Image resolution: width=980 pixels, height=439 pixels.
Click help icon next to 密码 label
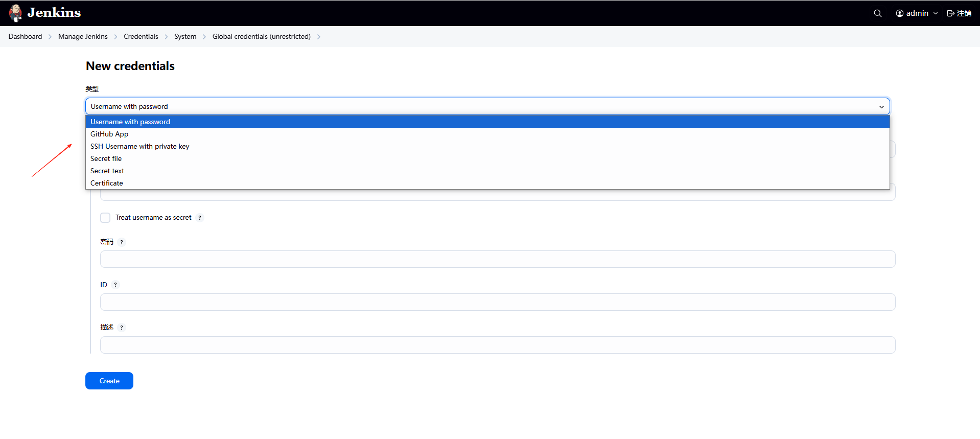point(122,242)
